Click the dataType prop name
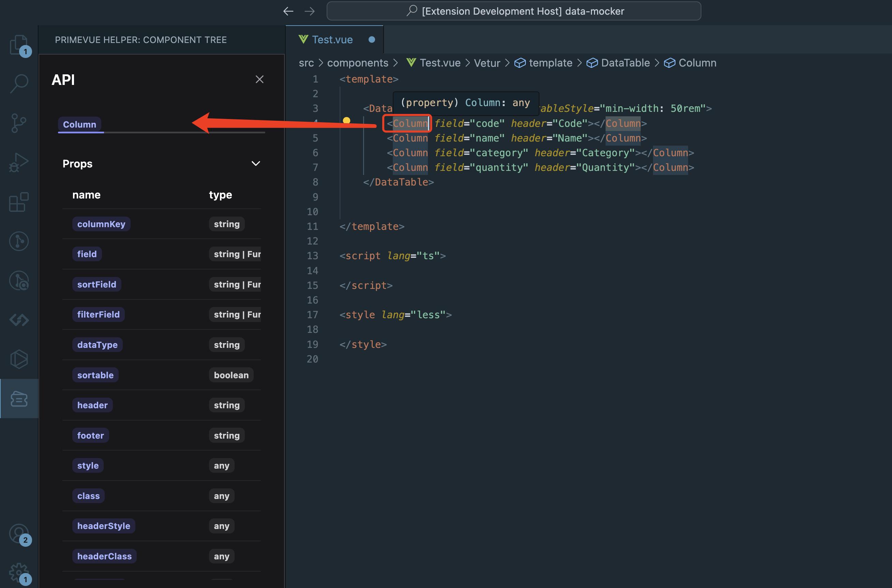892x588 pixels. 98,345
